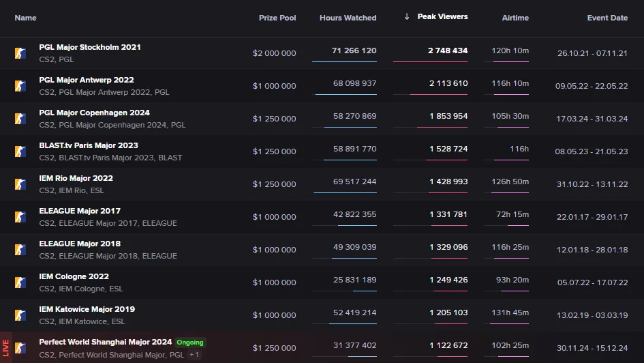
Task: Click CS2 game icon for IEM Cologne 2022
Action: tap(20, 282)
